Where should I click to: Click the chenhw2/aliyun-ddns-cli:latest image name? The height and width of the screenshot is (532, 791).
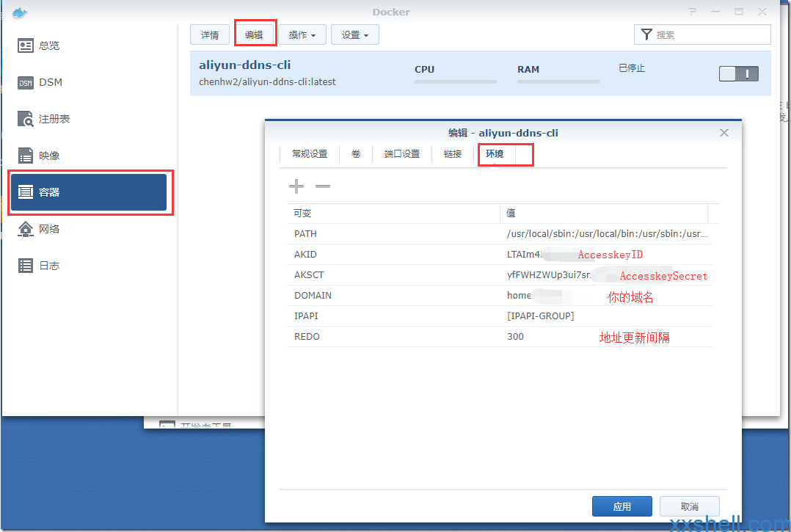(x=267, y=81)
